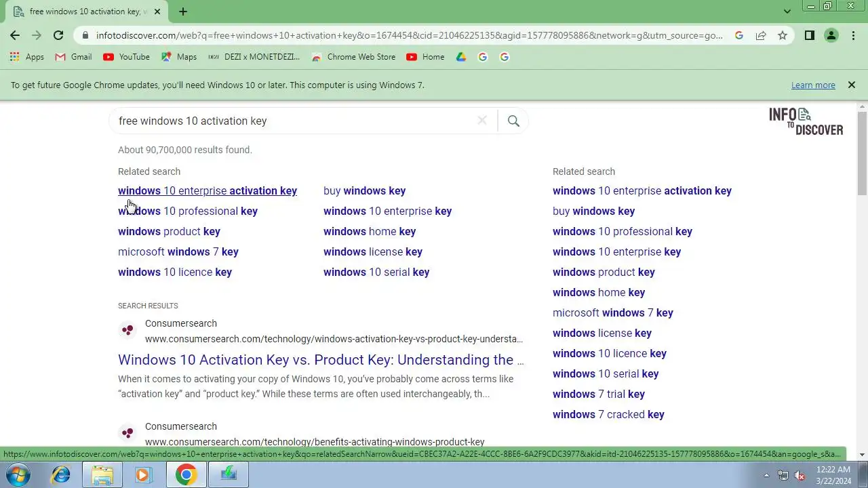The image size is (868, 488).
Task: Show hidden tray icons arrow
Action: click(x=766, y=475)
